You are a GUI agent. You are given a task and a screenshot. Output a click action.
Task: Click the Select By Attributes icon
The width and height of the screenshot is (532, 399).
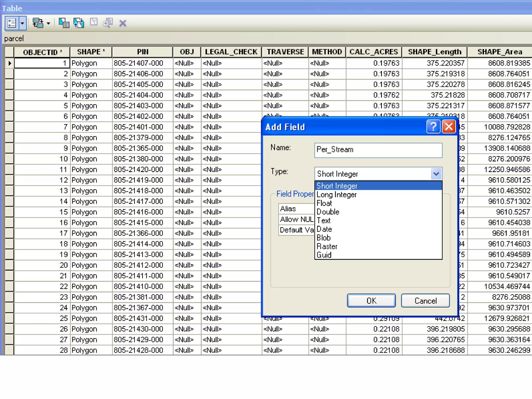coord(64,23)
